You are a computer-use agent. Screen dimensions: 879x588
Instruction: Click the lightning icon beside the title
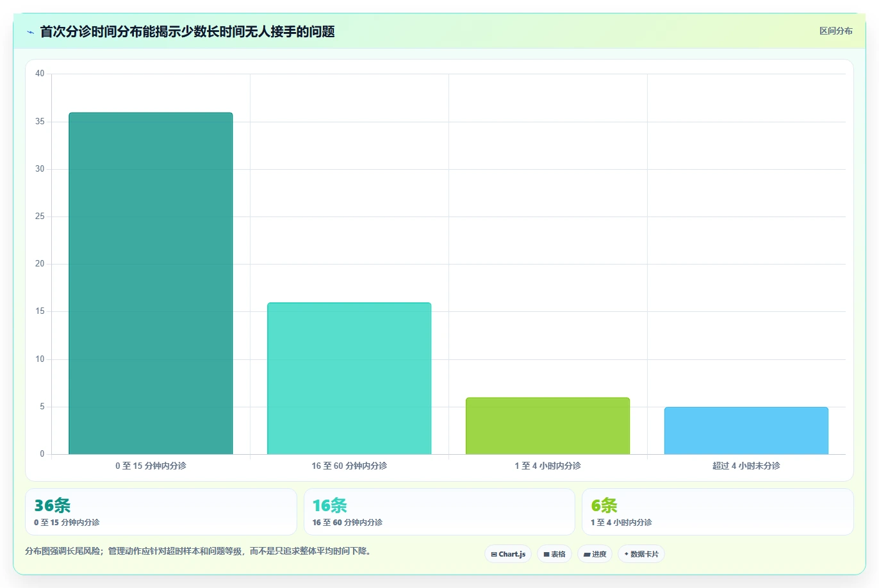pyautogui.click(x=30, y=32)
